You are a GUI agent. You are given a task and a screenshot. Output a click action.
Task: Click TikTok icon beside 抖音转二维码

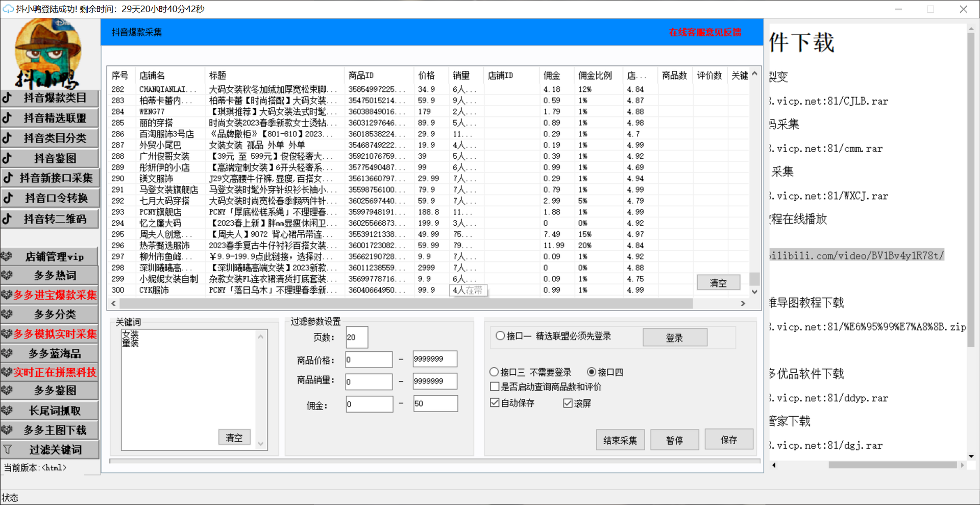[x=7, y=219]
